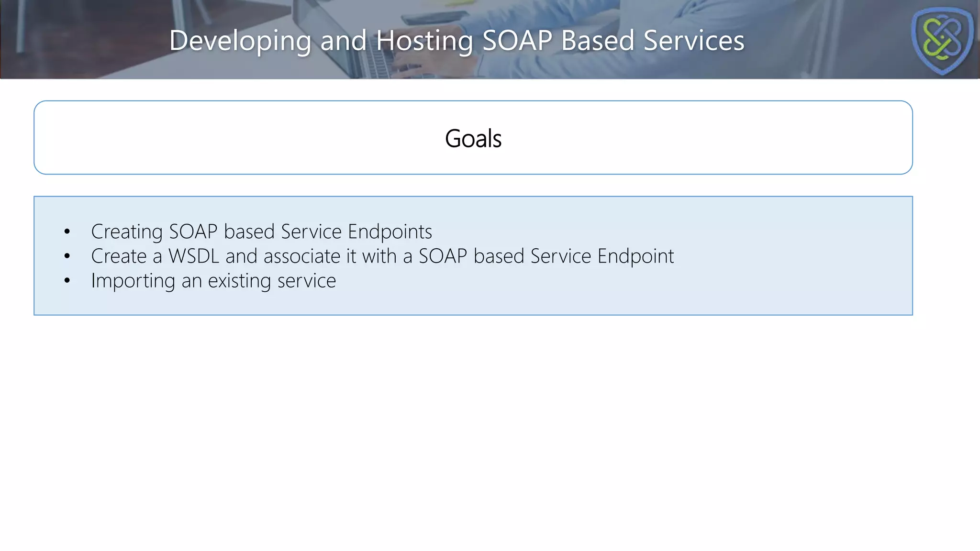
Task: Click the first bullet point marker
Action: pyautogui.click(x=67, y=232)
